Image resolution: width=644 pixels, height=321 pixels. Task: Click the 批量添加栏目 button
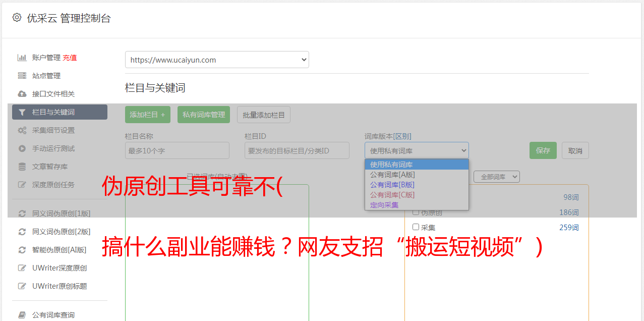coord(264,115)
